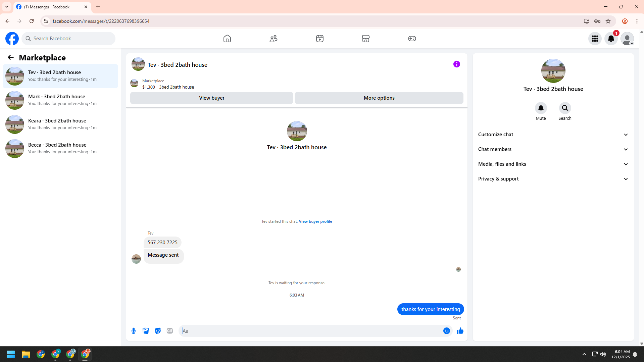644x362 pixels.
Task: Send a thumbs-up like
Action: (460, 331)
